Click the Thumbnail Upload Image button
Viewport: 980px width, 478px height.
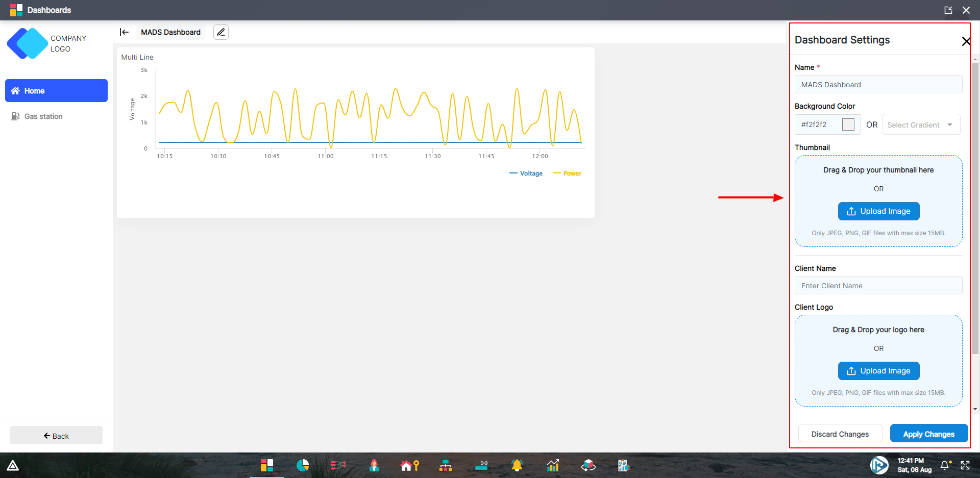(878, 211)
